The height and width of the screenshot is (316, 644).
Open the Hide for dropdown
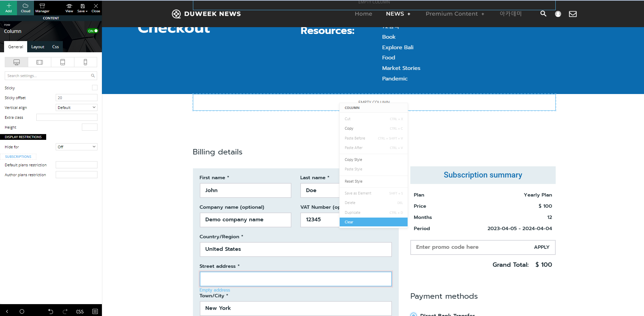point(76,147)
